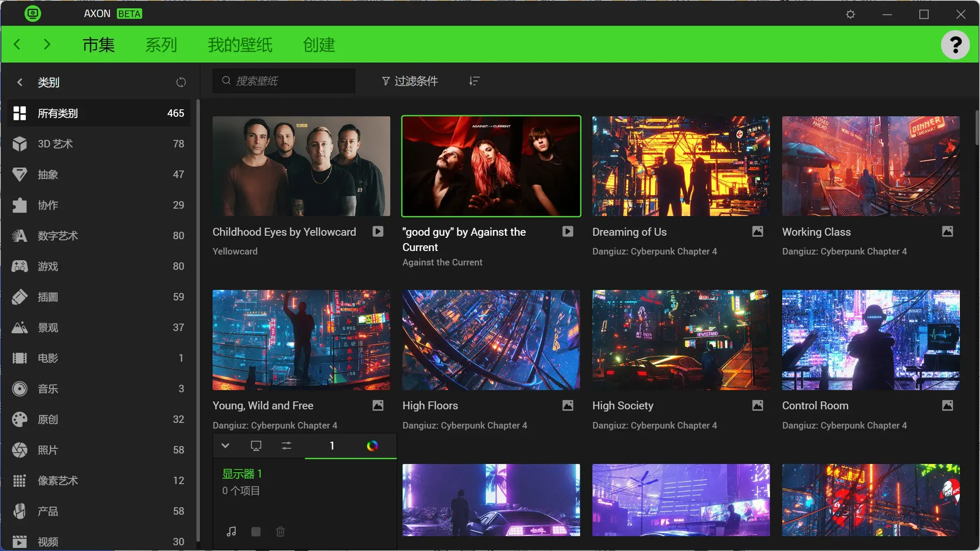Select the 像素艺术 category
This screenshot has width=980, height=551.
99,481
